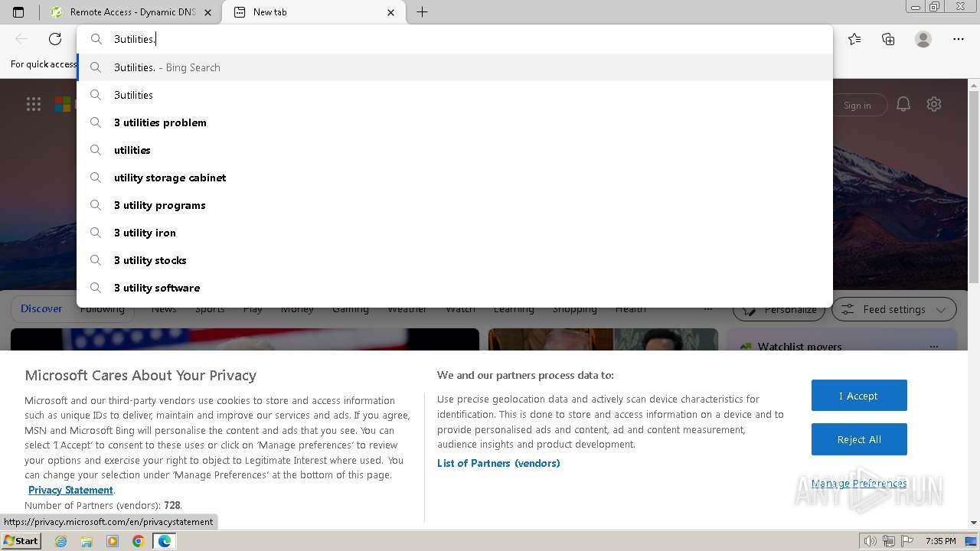Open the tab actions menu icon
This screenshot has height=551, width=980.
(18, 12)
